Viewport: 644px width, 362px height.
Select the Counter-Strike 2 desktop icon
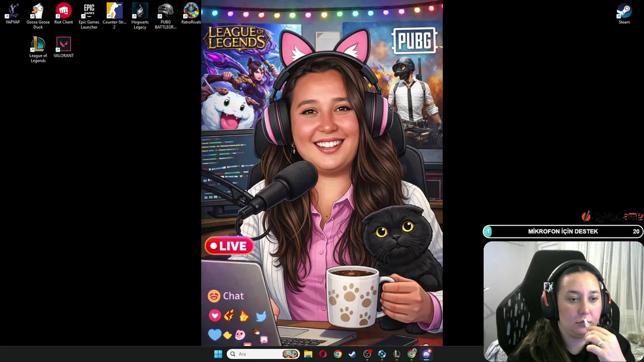click(114, 16)
